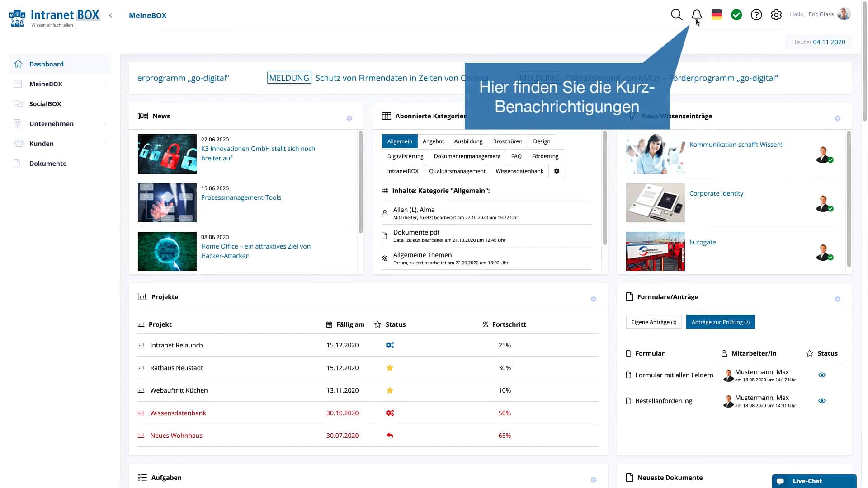This screenshot has width=868, height=488.
Task: Open Intranet Relaunch project
Action: (x=176, y=345)
